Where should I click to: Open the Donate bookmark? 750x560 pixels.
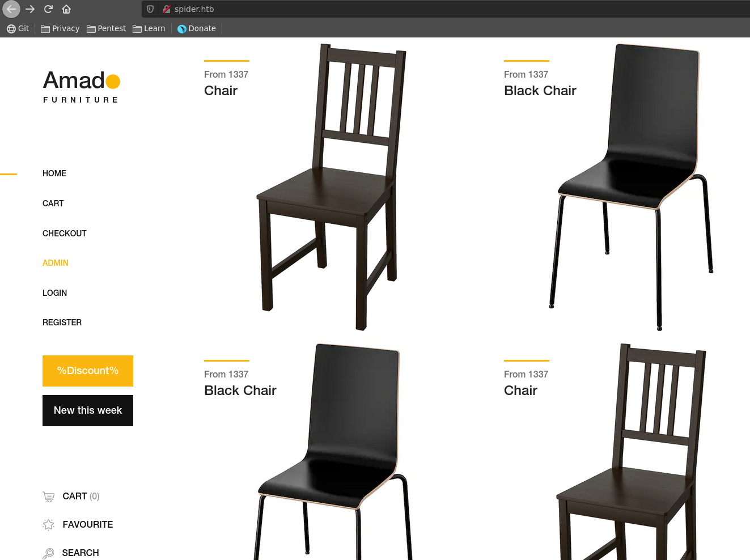pos(197,28)
